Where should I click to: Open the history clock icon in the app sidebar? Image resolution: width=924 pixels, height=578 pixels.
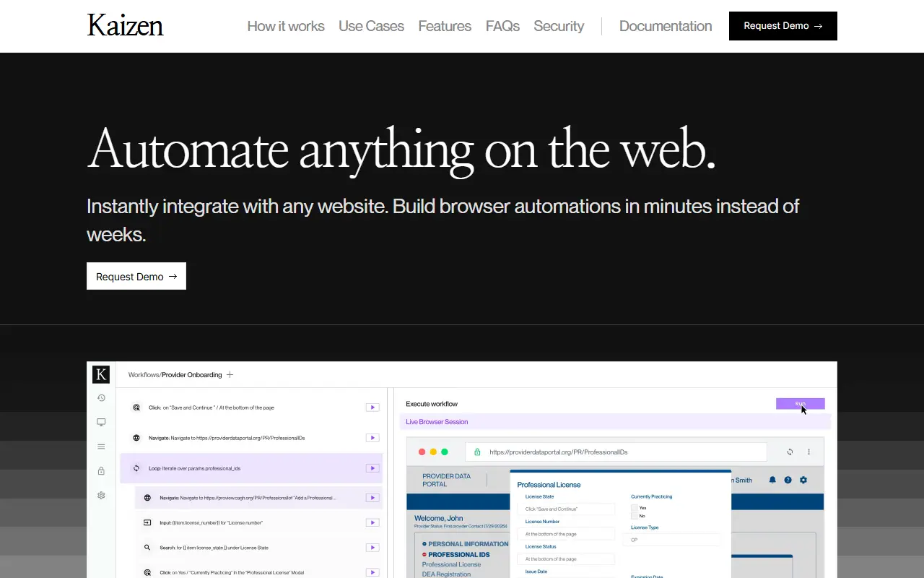pos(101,397)
